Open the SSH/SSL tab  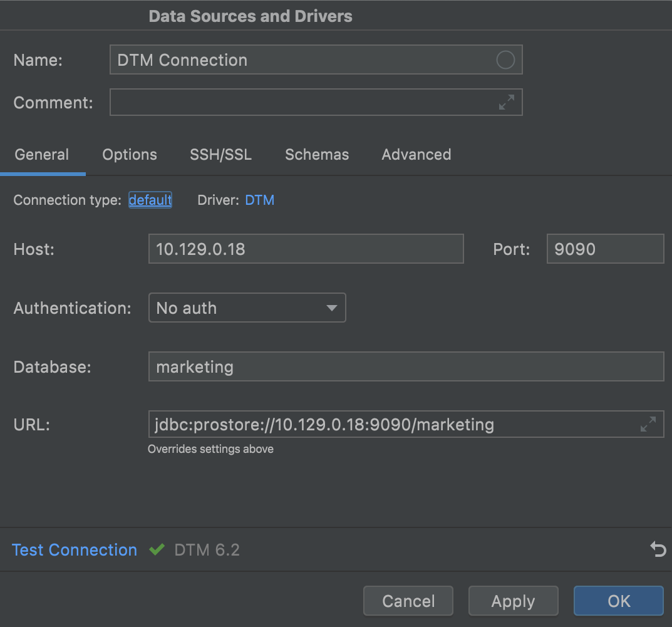click(x=221, y=155)
